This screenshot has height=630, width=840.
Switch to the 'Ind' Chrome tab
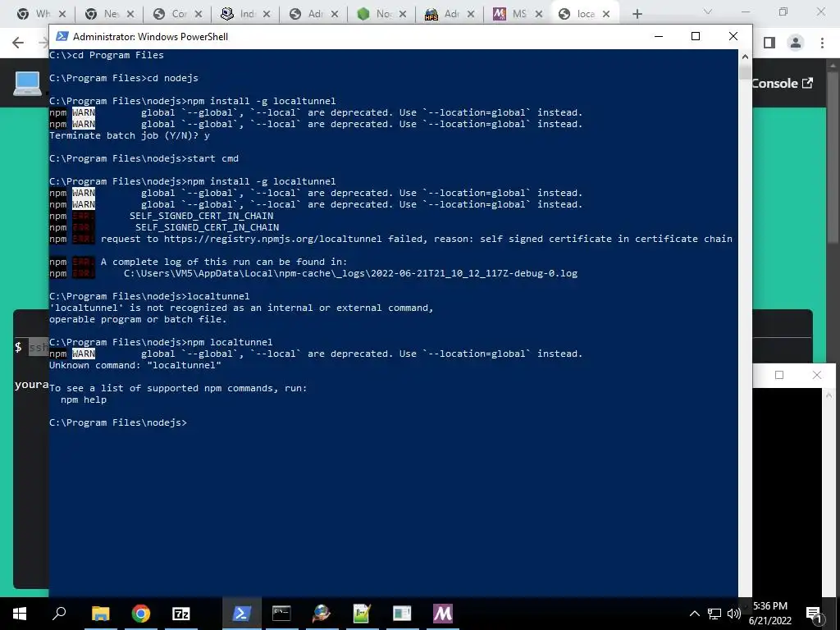pos(238,14)
